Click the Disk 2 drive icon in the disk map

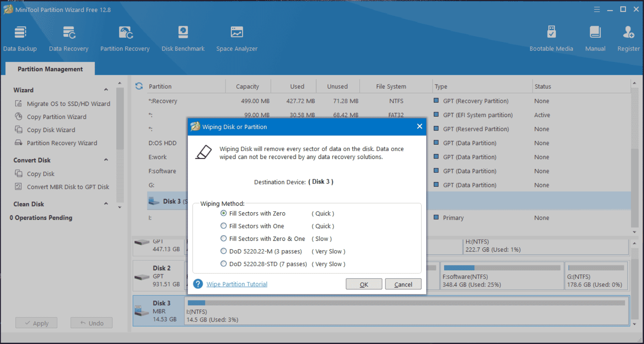pos(142,277)
